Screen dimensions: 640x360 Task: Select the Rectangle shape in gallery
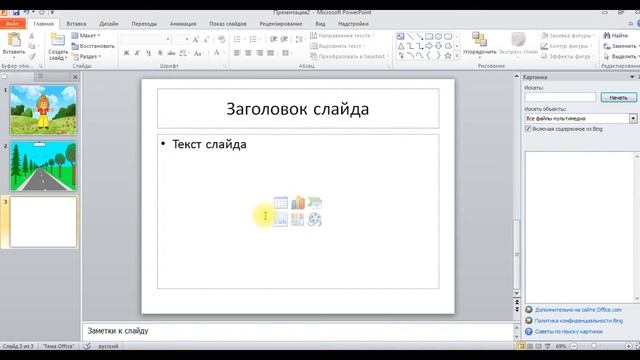click(x=429, y=37)
